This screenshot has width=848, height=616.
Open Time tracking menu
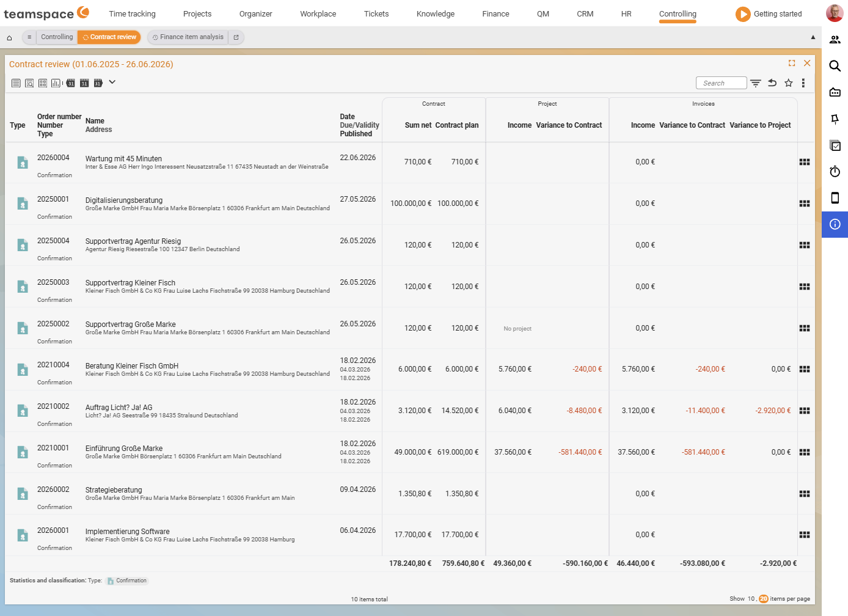tap(133, 14)
